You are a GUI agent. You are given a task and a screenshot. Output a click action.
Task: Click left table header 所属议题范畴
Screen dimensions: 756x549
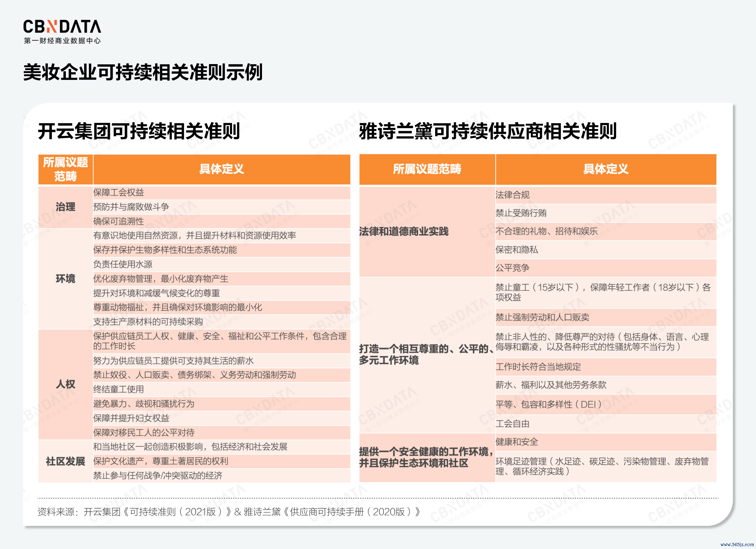click(x=65, y=169)
